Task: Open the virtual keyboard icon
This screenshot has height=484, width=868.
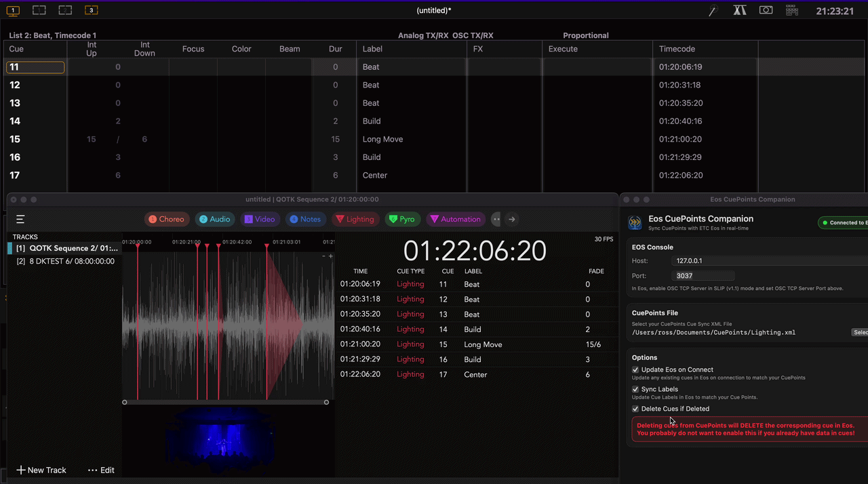Action: tap(791, 10)
